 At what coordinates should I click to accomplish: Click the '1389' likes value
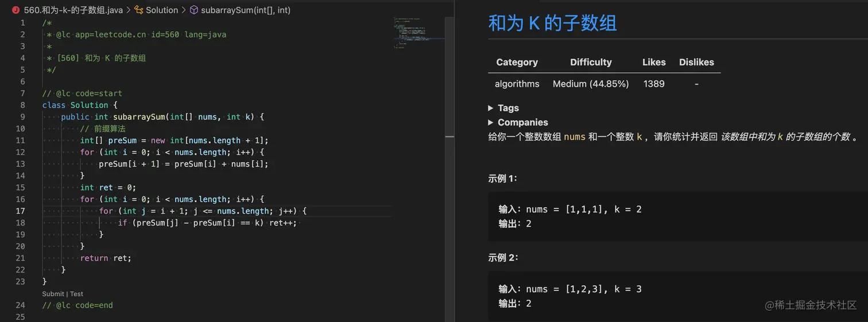point(654,84)
